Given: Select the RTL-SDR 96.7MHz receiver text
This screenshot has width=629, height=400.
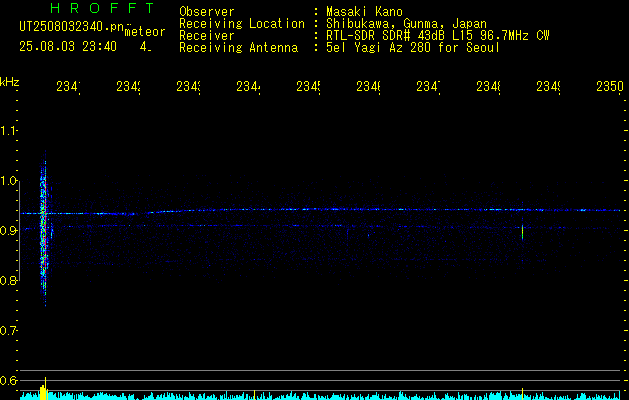Looking at the screenshot, I should 438,36.
